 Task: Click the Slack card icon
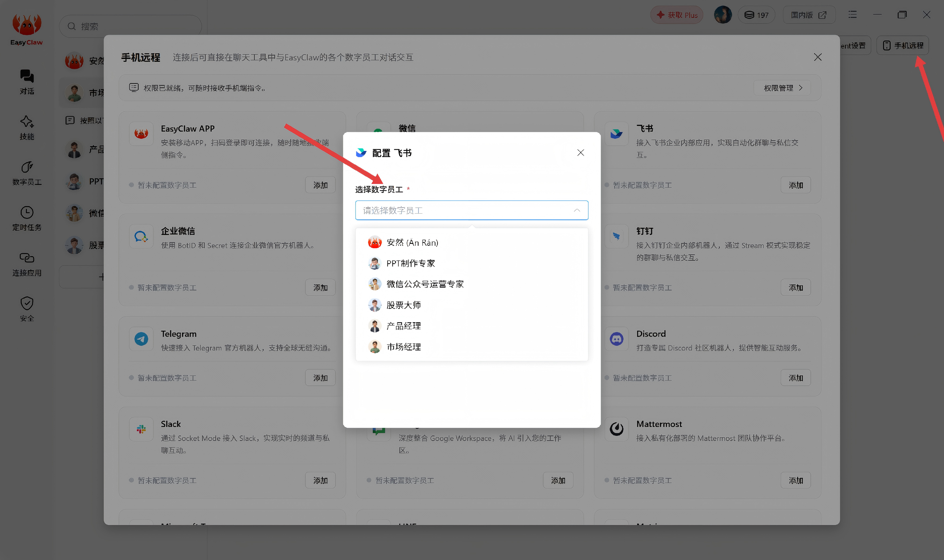point(141,429)
